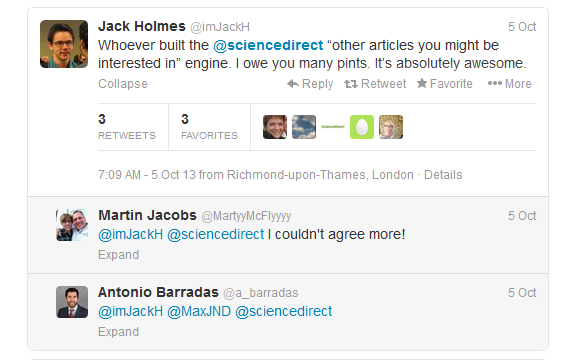View the 3 retweets list

point(127,127)
